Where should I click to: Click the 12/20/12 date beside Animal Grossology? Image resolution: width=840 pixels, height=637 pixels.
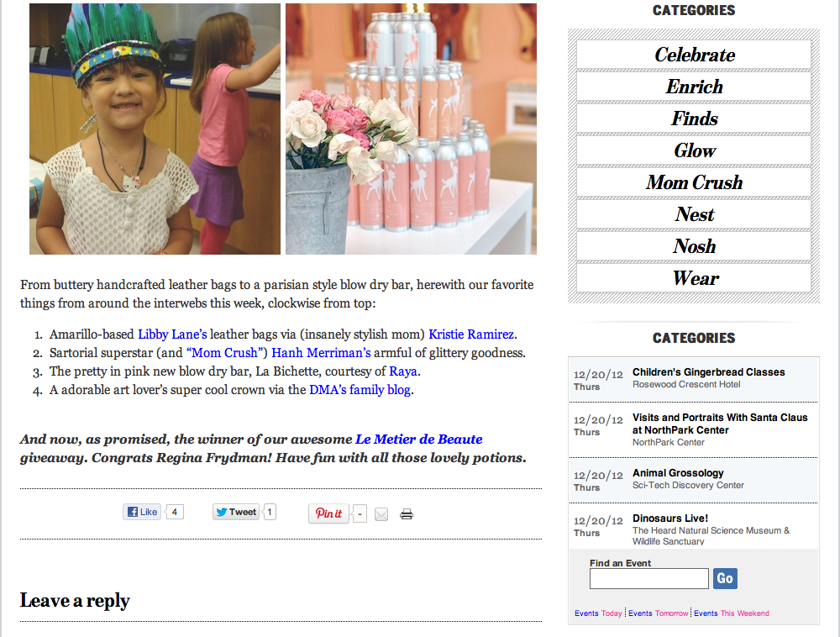click(x=598, y=475)
